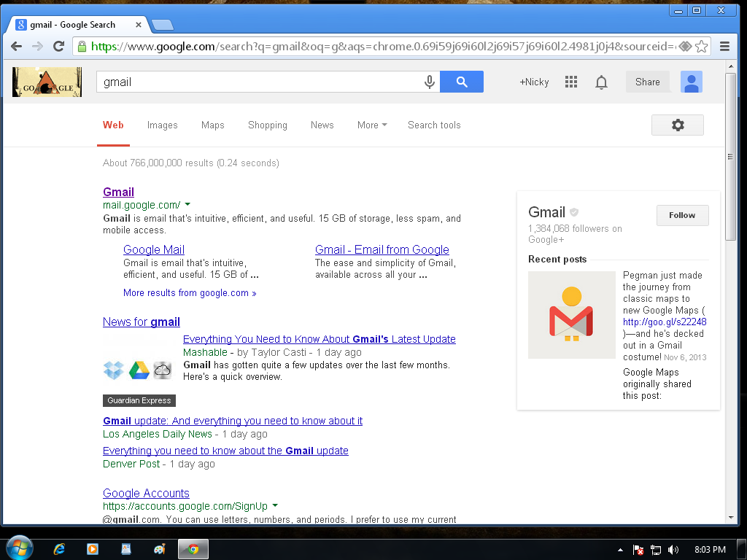
Task: Open the Gmail - Email from Google link
Action: click(x=382, y=249)
